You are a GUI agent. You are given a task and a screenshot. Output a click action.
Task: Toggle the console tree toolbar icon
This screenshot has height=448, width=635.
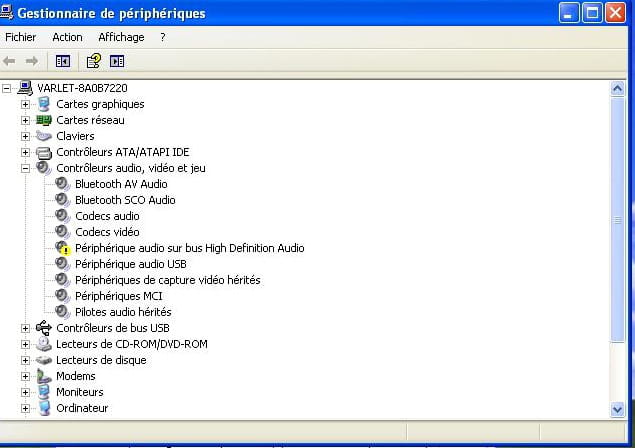(63, 61)
